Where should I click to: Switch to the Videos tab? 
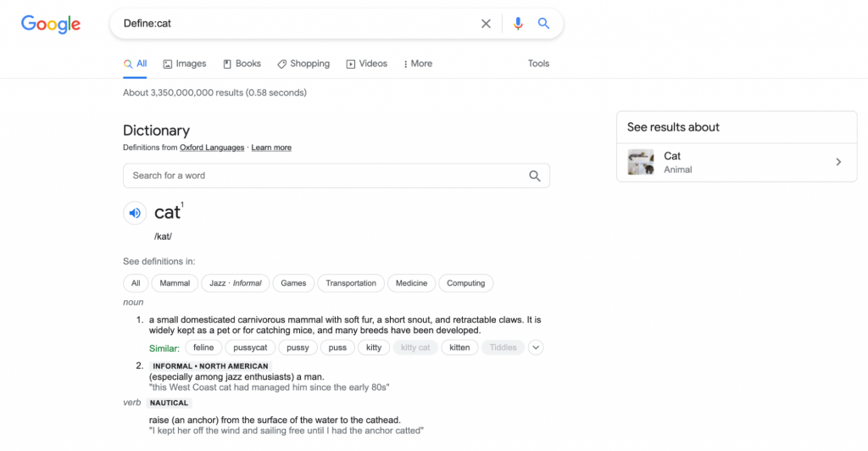367,64
